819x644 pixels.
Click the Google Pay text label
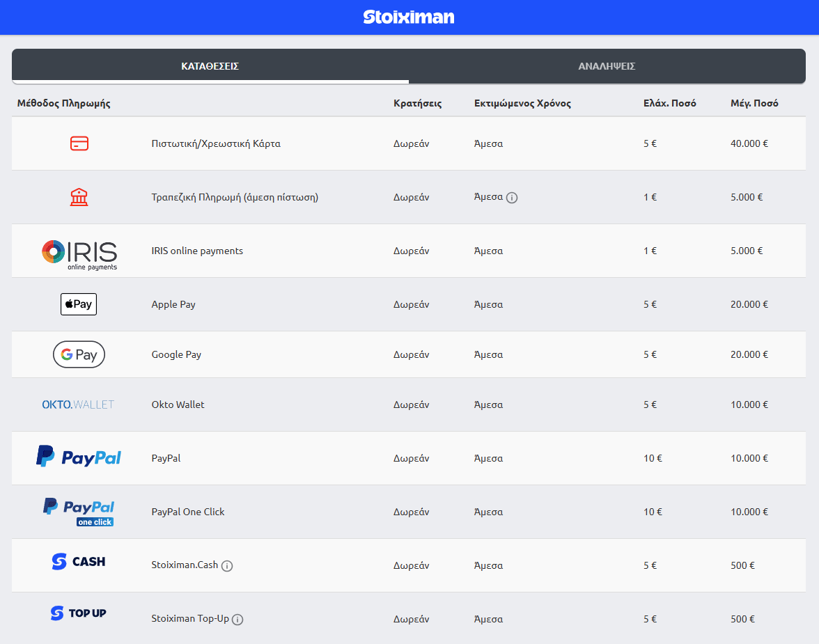176,354
